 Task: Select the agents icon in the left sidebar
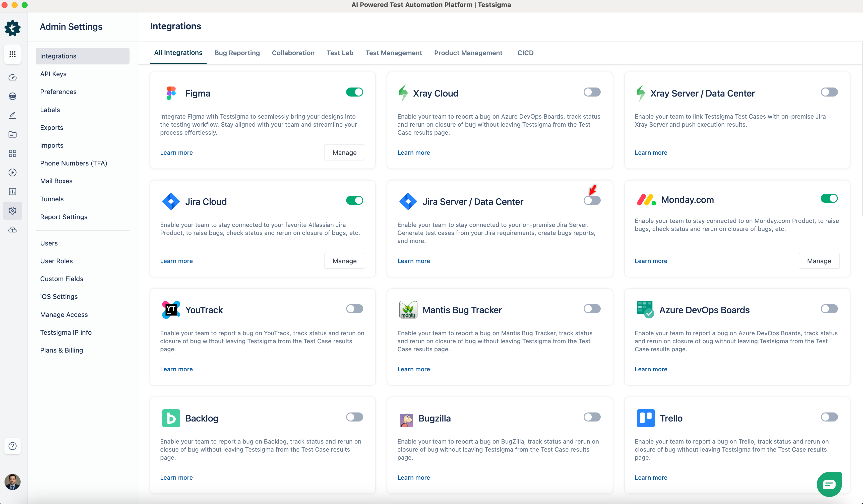12,96
